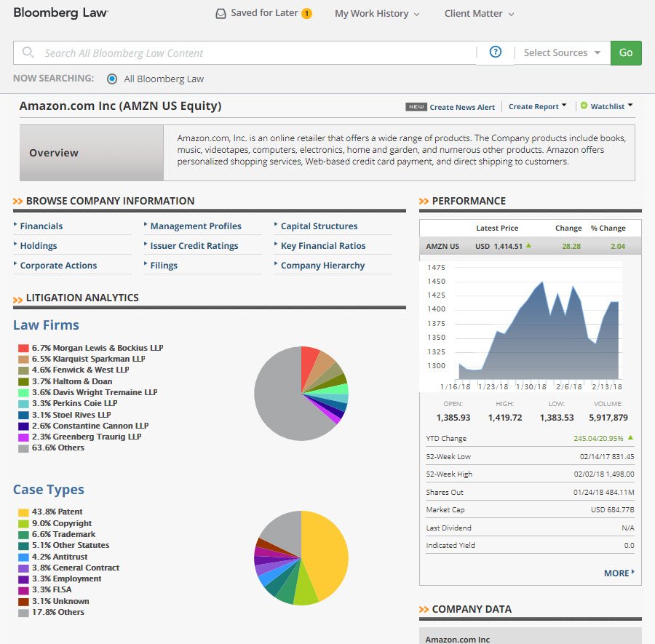Click the orange saved items count badge
This screenshot has width=655, height=644.
coord(306,13)
